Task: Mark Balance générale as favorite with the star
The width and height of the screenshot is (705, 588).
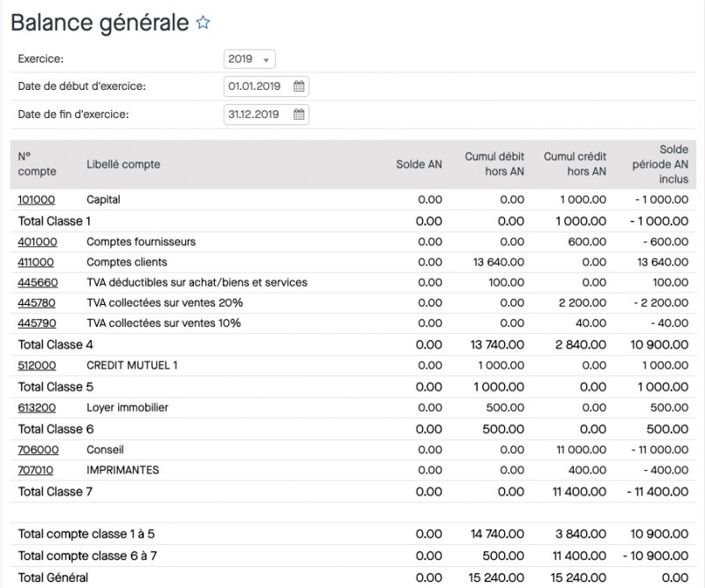Action: [x=204, y=24]
